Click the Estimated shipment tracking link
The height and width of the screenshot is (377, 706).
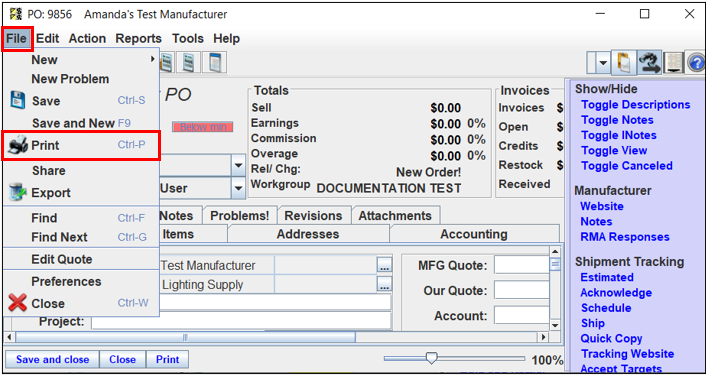coord(607,277)
